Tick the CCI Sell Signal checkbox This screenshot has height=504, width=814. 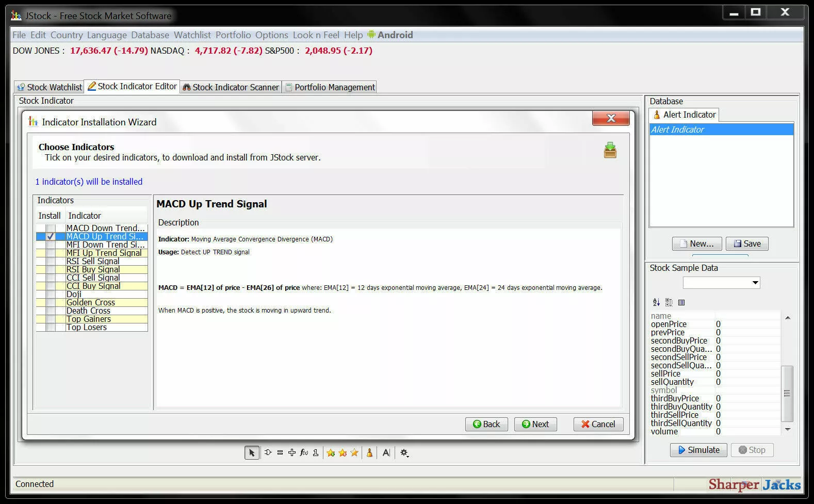[51, 278]
